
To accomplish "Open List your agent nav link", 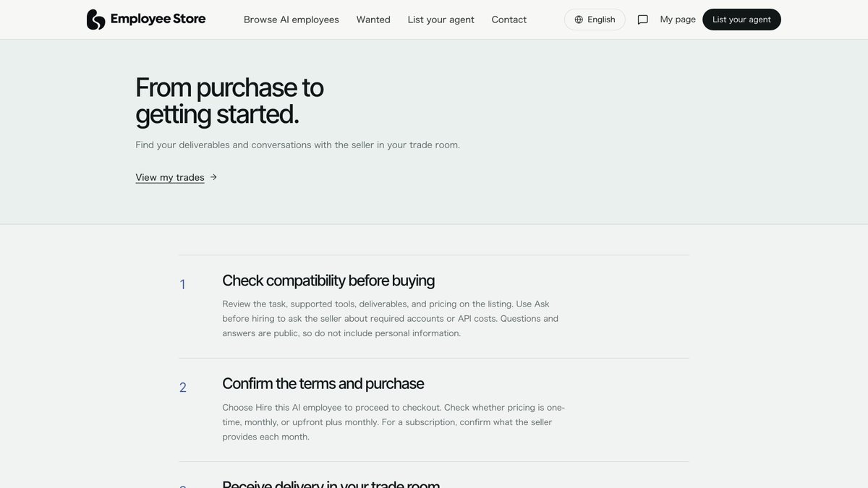I will pyautogui.click(x=441, y=20).
